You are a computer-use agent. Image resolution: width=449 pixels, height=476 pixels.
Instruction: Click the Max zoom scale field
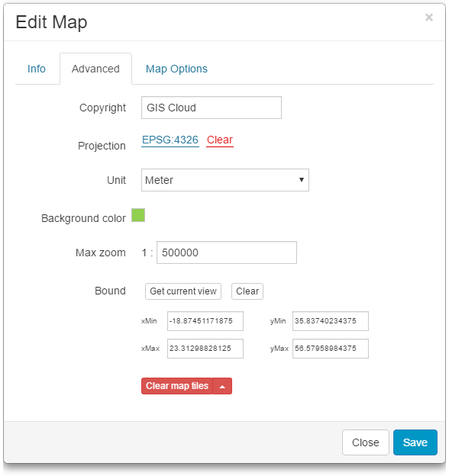tap(226, 252)
